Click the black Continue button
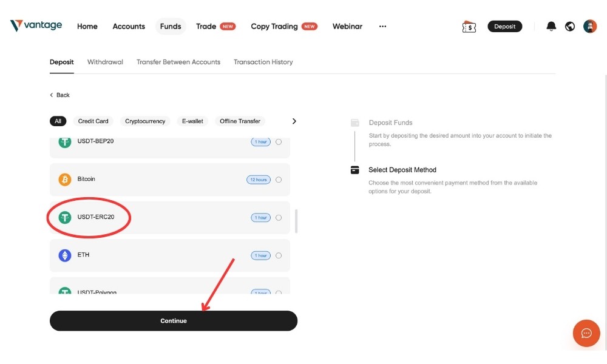The image size is (607, 364). (x=174, y=321)
